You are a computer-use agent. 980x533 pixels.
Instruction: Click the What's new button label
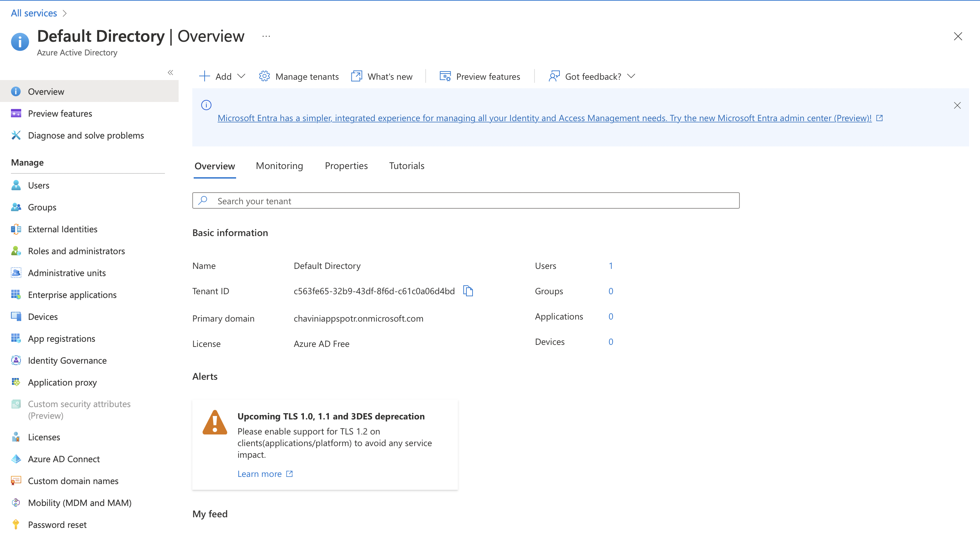[x=390, y=77]
